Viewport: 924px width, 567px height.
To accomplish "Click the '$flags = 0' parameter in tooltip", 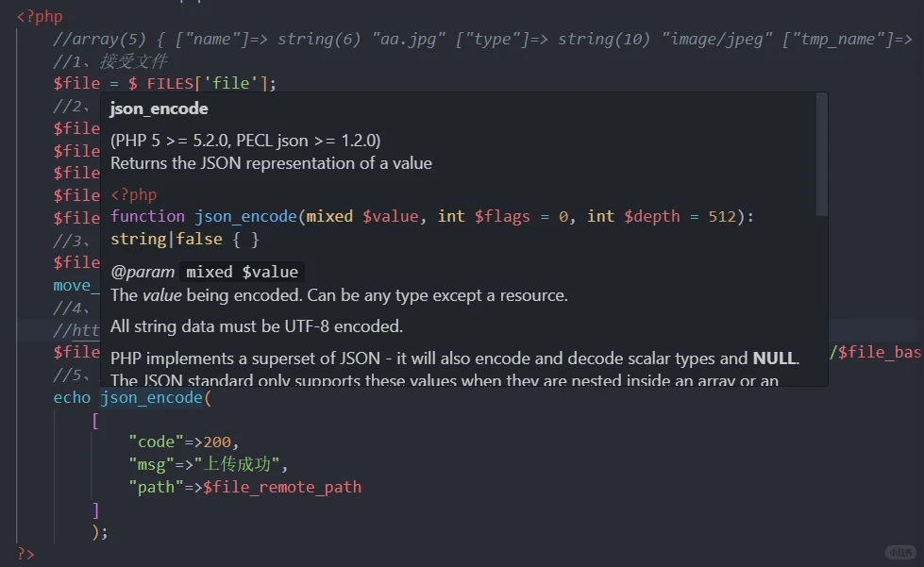I will [x=522, y=217].
